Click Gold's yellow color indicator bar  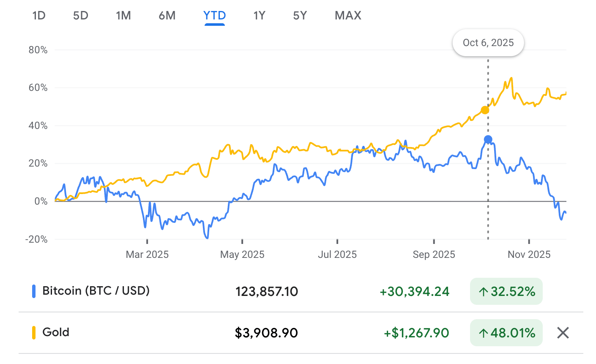[x=34, y=333]
